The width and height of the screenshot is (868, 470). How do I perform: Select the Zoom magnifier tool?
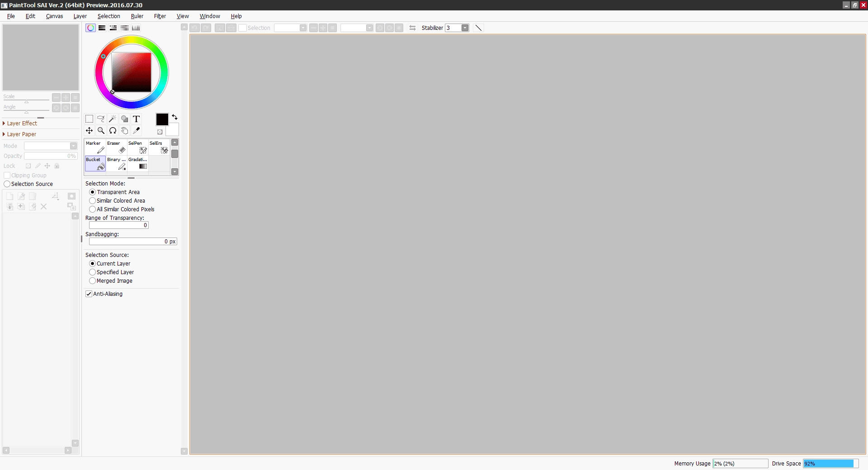tap(101, 131)
